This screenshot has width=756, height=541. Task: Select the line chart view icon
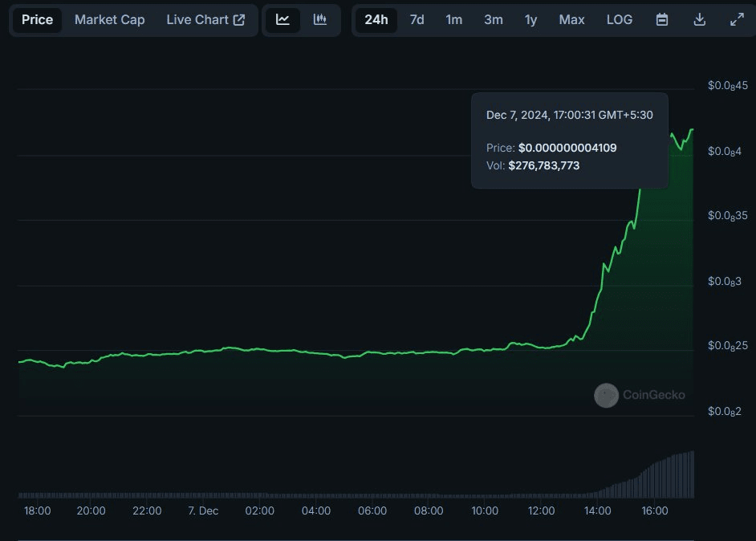coord(282,20)
